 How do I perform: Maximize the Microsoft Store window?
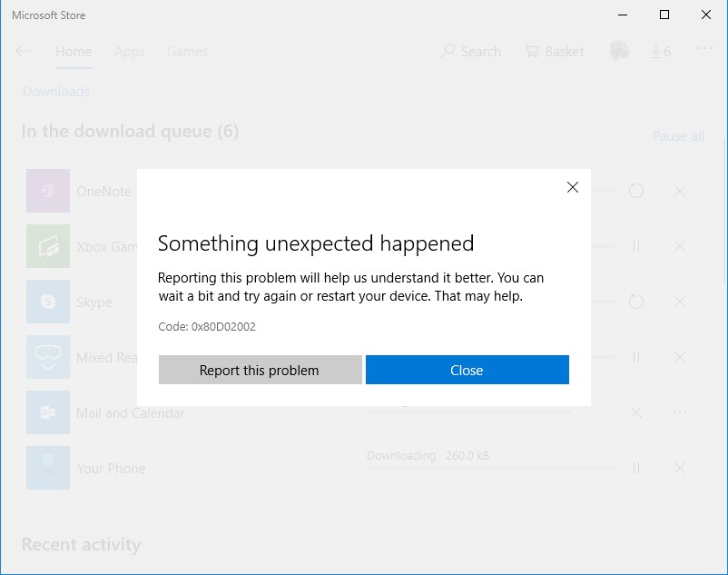click(x=664, y=15)
